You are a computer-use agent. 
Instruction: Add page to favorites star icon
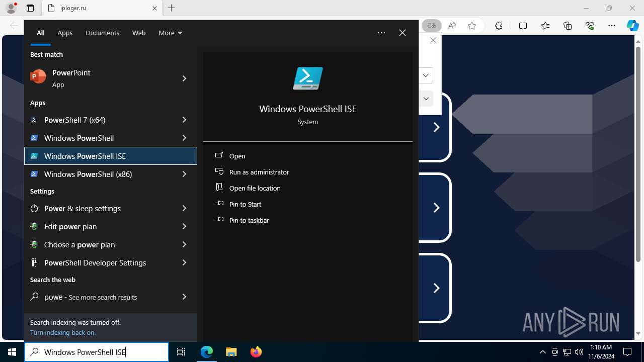[x=472, y=26]
